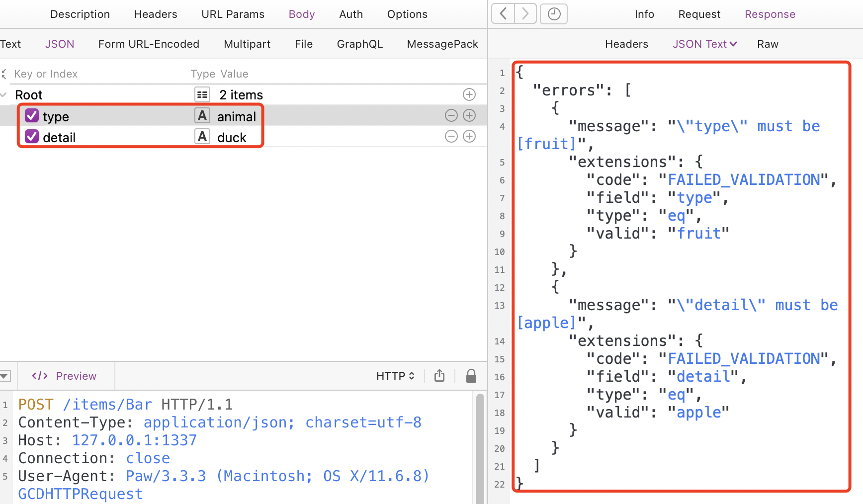
Task: Click the lock icon in preview bar
Action: click(x=471, y=376)
